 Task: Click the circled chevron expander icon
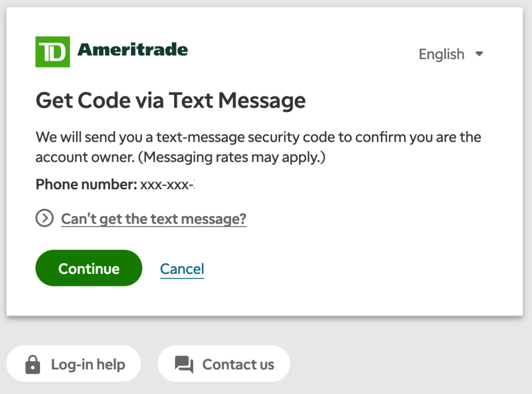[45, 218]
